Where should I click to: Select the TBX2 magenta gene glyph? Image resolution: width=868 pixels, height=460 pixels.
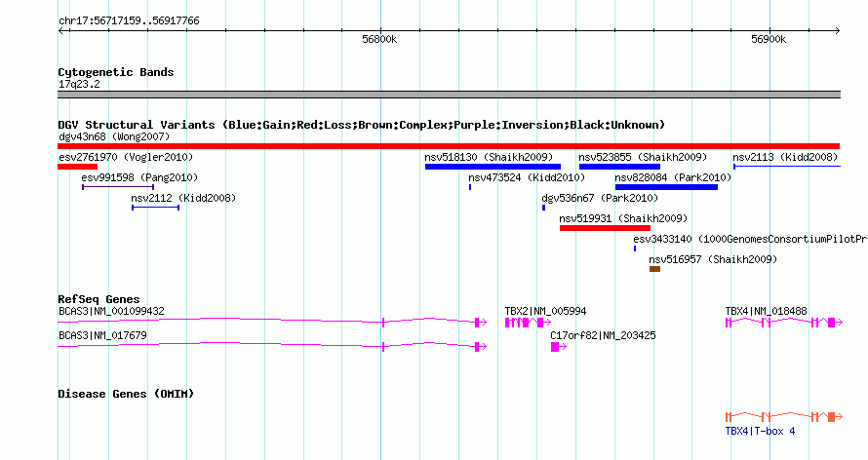click(x=528, y=323)
